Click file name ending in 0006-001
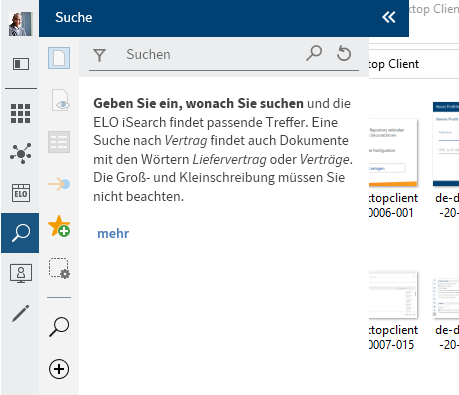This screenshot has width=459, height=395. point(393,205)
